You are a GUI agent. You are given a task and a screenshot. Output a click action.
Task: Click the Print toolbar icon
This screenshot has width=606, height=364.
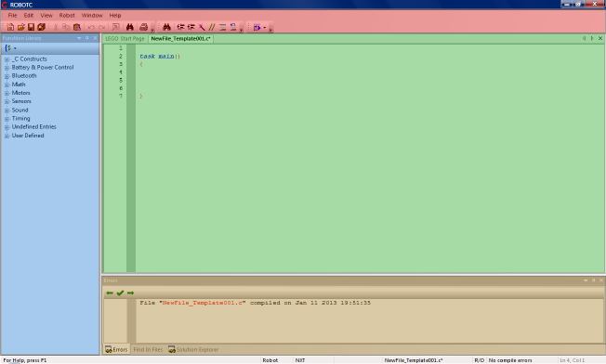pos(144,27)
